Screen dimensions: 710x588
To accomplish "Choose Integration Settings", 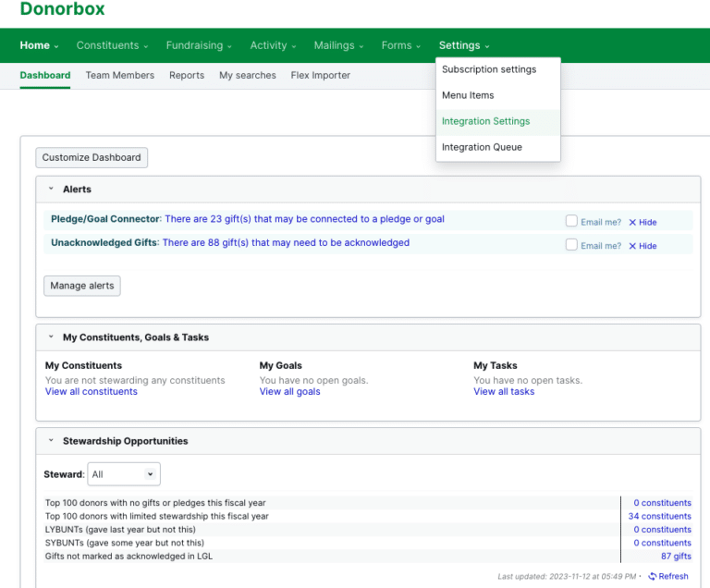I will [498, 121].
